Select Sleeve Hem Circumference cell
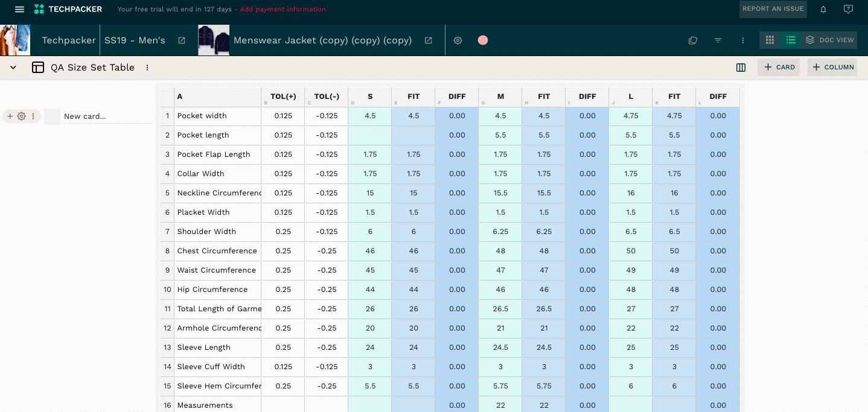868x412 pixels. tap(217, 386)
